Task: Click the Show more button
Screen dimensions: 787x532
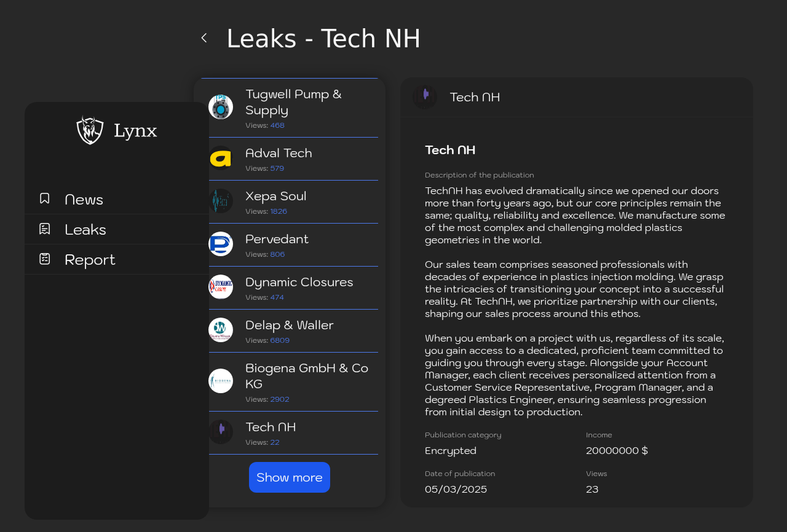Action: (290, 477)
